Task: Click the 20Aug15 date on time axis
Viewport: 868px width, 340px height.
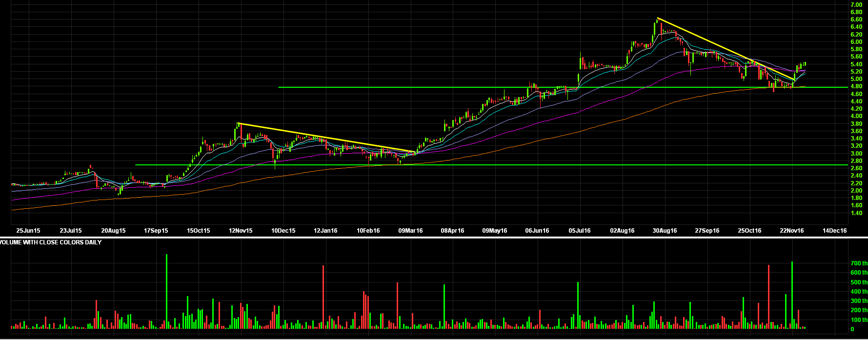Action: tap(113, 231)
